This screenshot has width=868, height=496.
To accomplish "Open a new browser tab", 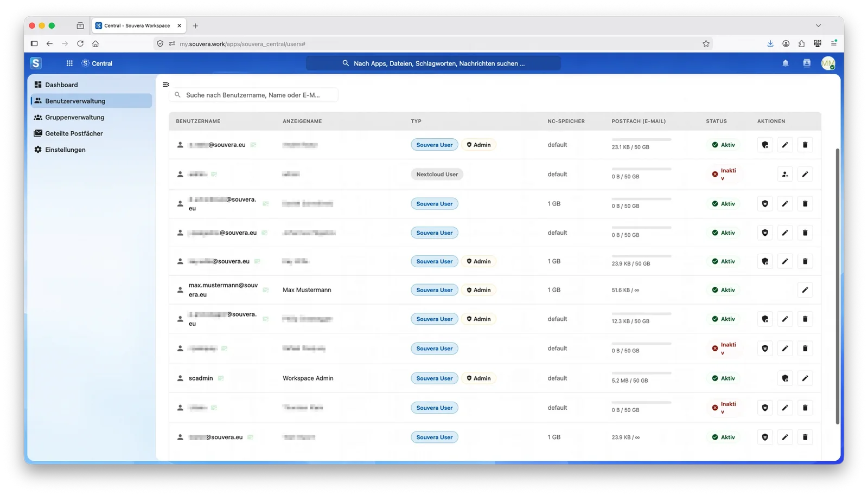I will [x=195, y=25].
